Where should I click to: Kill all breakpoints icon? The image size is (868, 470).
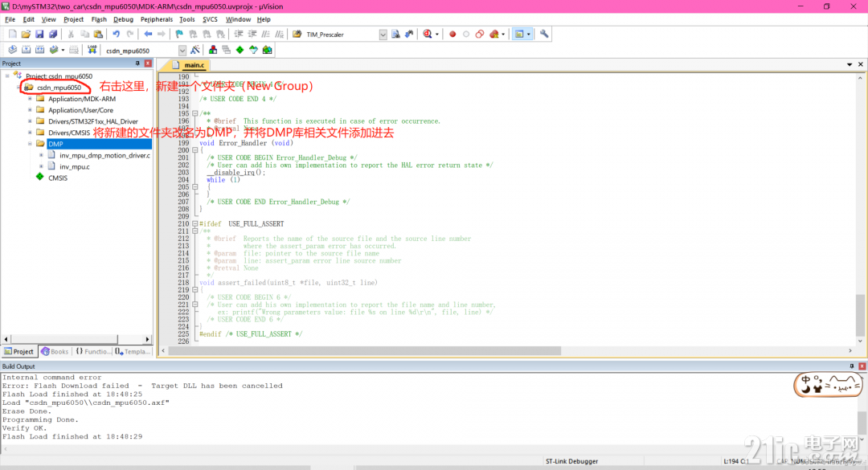(494, 35)
